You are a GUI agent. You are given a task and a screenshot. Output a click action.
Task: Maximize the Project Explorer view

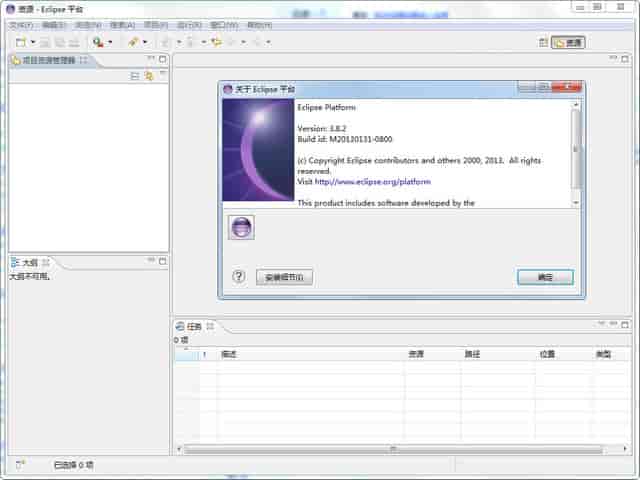[x=162, y=60]
